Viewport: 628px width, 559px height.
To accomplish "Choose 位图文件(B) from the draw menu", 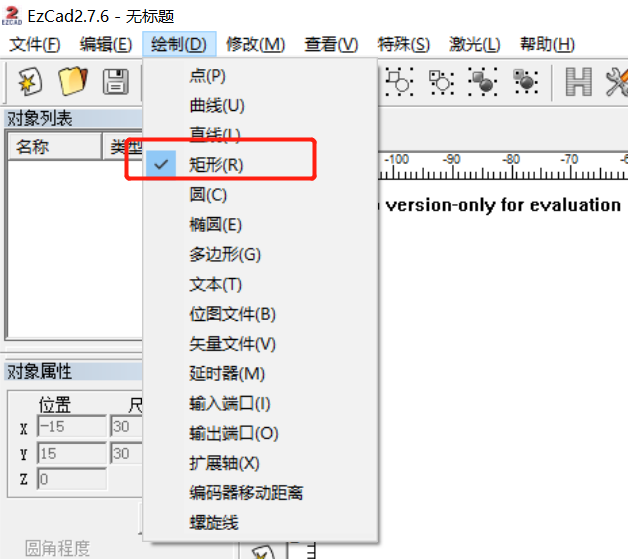I will pyautogui.click(x=260, y=314).
